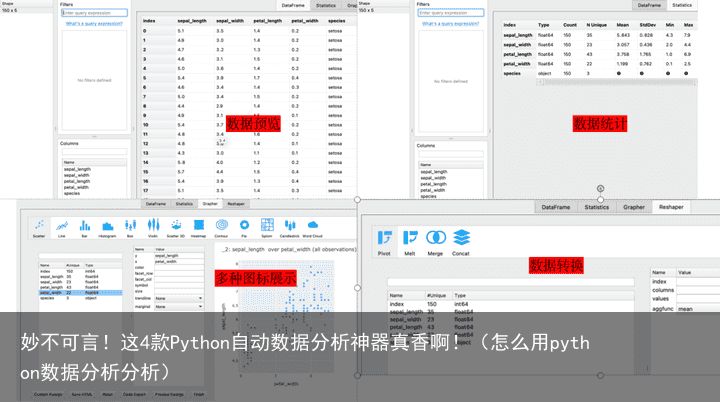Open Grapher tab in the Reshaper window
The width and height of the screenshot is (720, 402).
coord(634,207)
